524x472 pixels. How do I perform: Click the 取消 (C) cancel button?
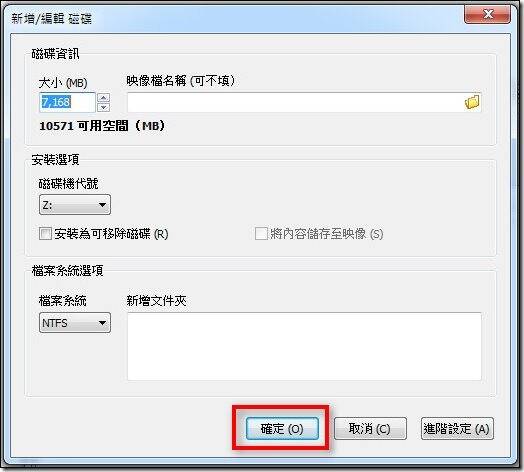[x=370, y=429]
